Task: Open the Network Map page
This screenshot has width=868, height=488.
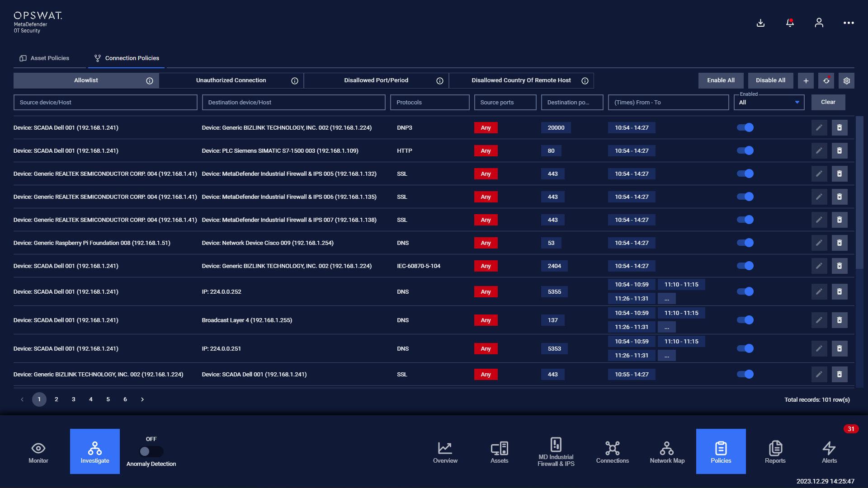Action: coord(667,451)
